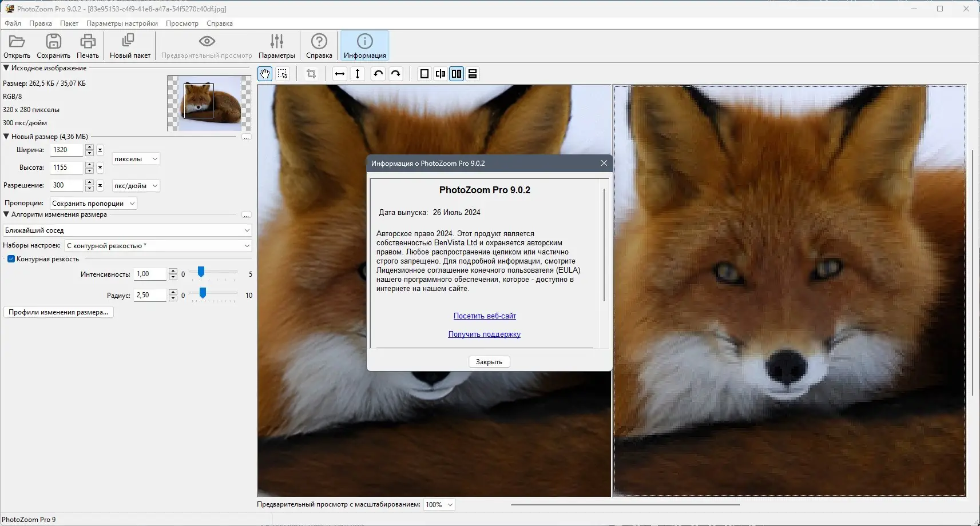Screen dimensions: 980x526
Task: Uncheck the Контурная резкость checkbox
Action: [11, 259]
